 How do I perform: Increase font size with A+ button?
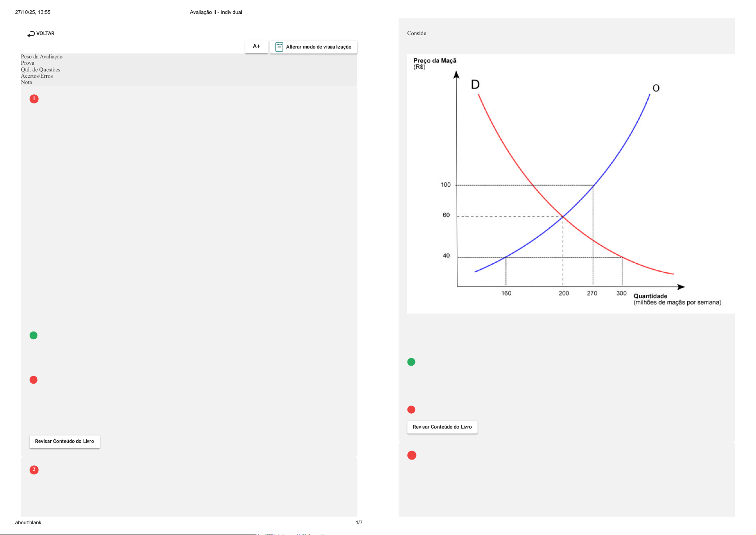coord(256,47)
